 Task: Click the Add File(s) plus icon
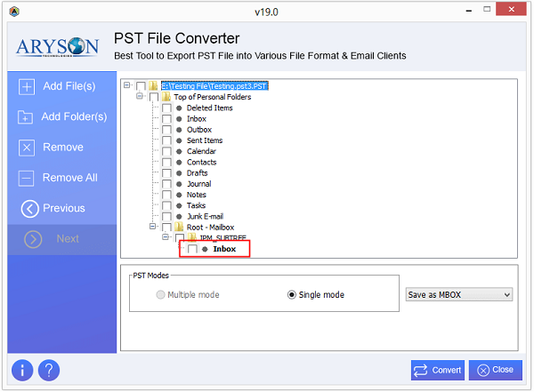(x=27, y=87)
